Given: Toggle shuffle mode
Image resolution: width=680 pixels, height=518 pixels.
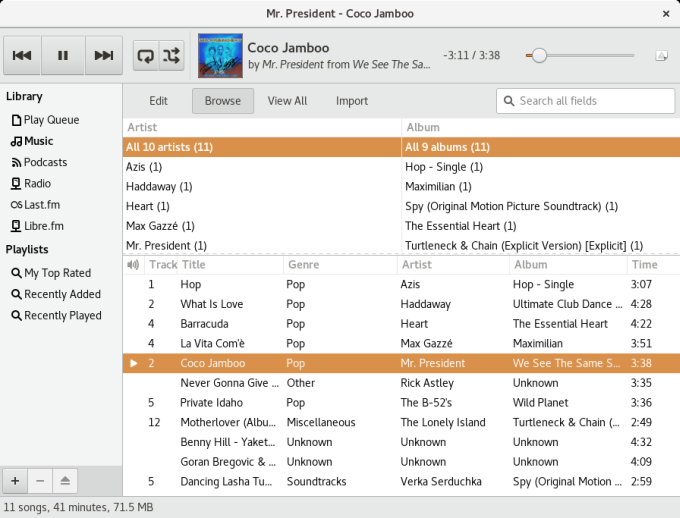Looking at the screenshot, I should pyautogui.click(x=172, y=56).
